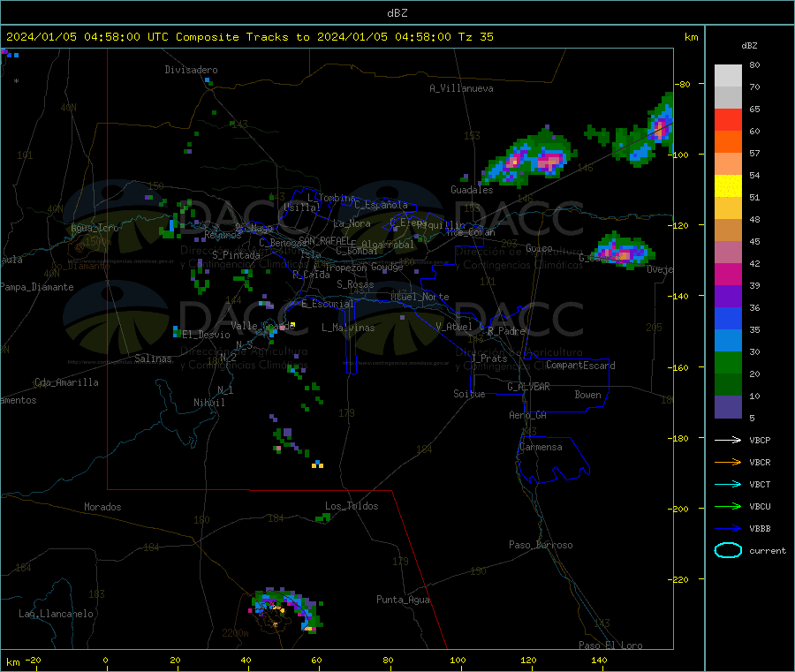The image size is (795, 672).
Task: Select the dotted yellow 51-54 dBZ swatch
Action: [728, 186]
